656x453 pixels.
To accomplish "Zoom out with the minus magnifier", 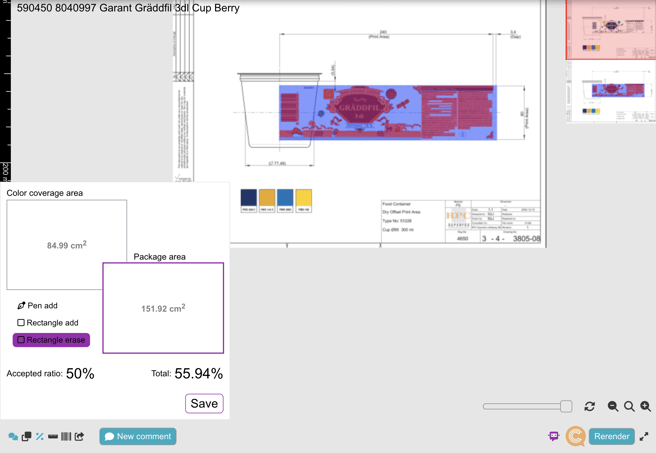I will pyautogui.click(x=613, y=407).
